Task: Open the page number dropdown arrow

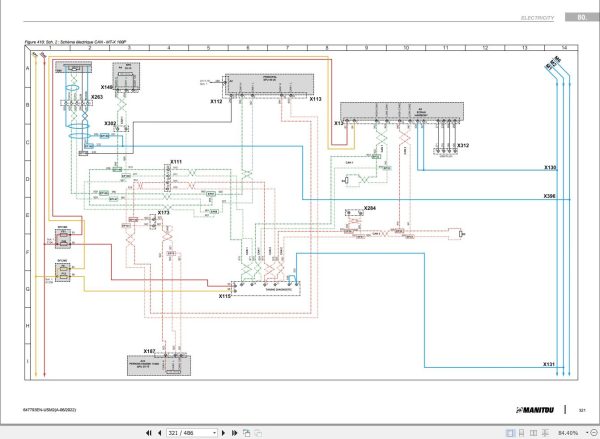Action: click(214, 433)
